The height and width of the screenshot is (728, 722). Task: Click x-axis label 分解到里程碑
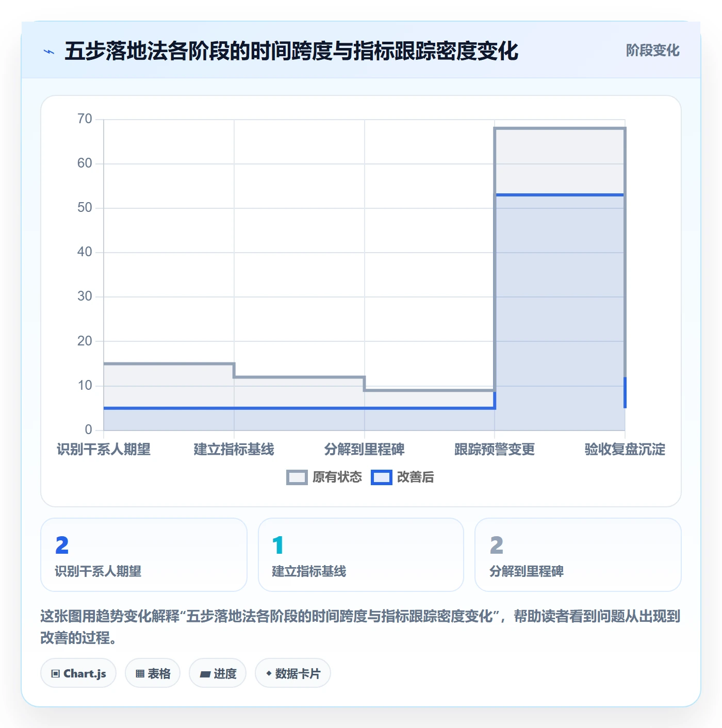coord(364,449)
